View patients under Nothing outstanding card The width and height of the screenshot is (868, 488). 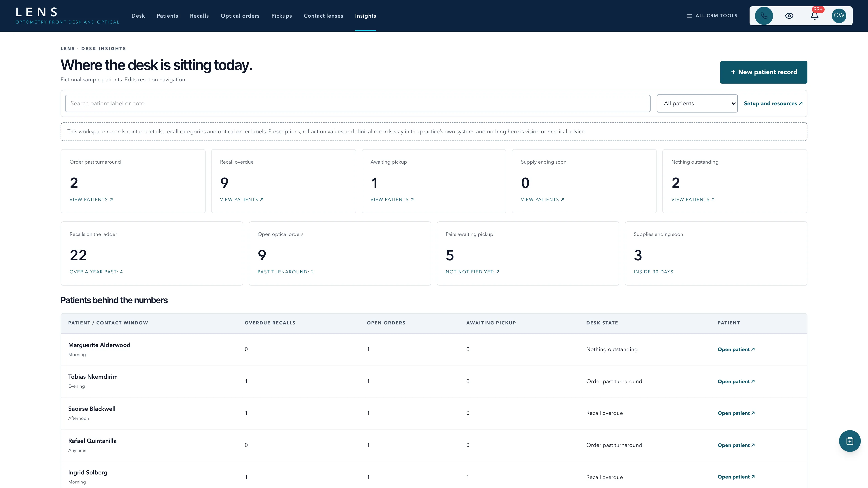693,199
